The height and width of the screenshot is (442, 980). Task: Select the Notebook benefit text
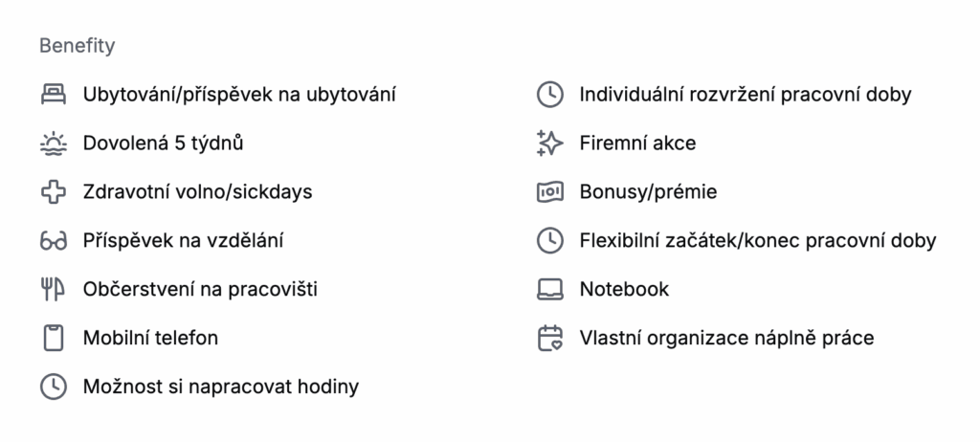(x=624, y=290)
